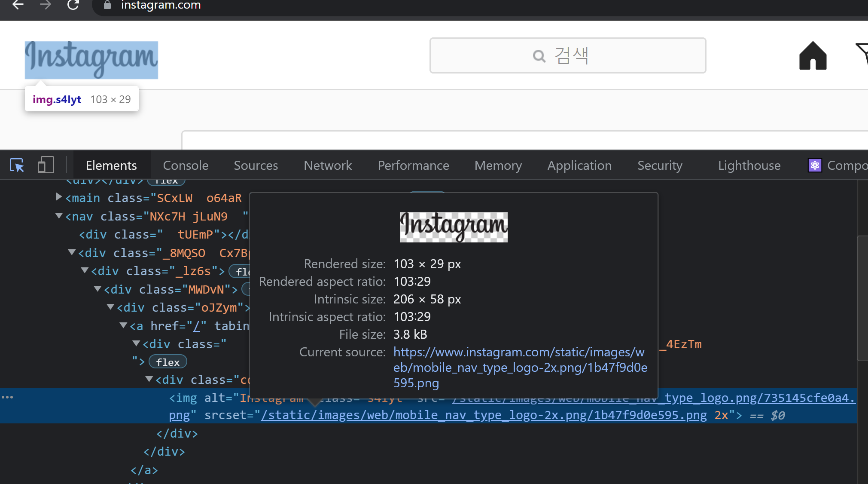Click the React Components extension icon
This screenshot has width=868, height=484.
814,165
